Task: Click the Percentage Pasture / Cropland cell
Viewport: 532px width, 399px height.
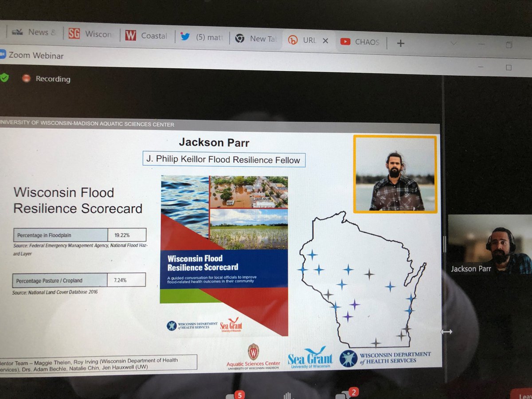Action: [59, 280]
